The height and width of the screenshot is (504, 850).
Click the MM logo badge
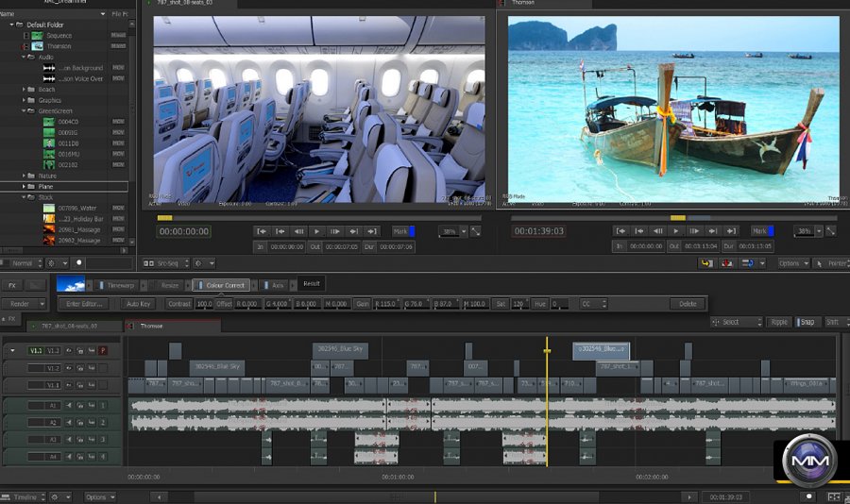[808, 461]
